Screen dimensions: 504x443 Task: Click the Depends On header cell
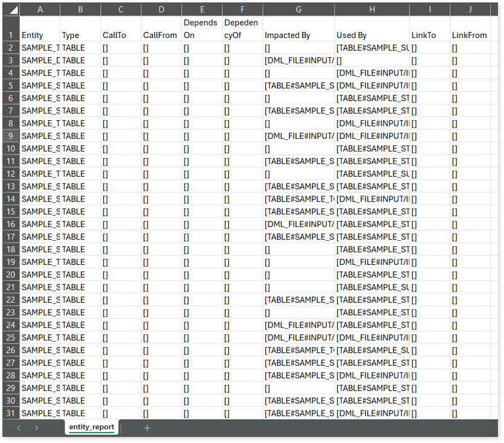click(x=201, y=29)
